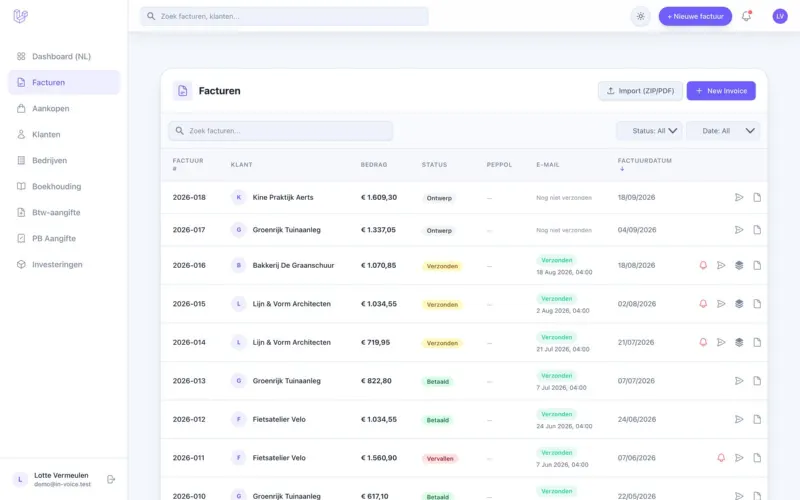
Task: Click the send icon for invoice 2026-016
Action: click(721, 265)
